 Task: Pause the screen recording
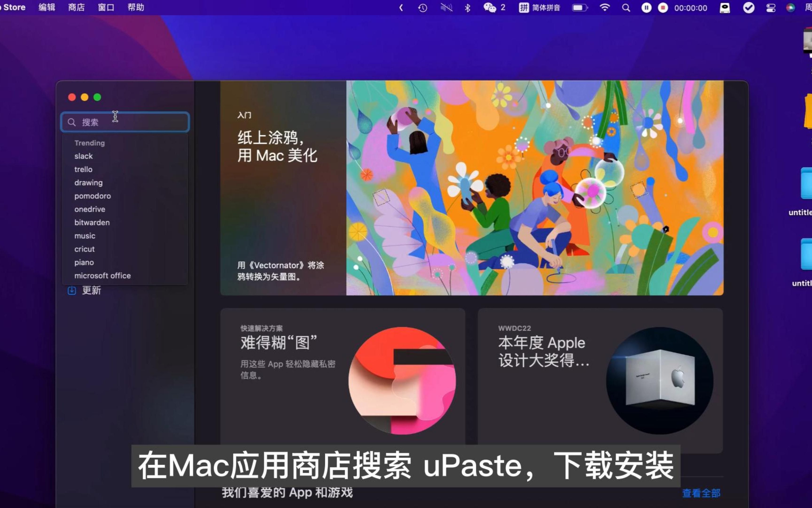pos(646,8)
